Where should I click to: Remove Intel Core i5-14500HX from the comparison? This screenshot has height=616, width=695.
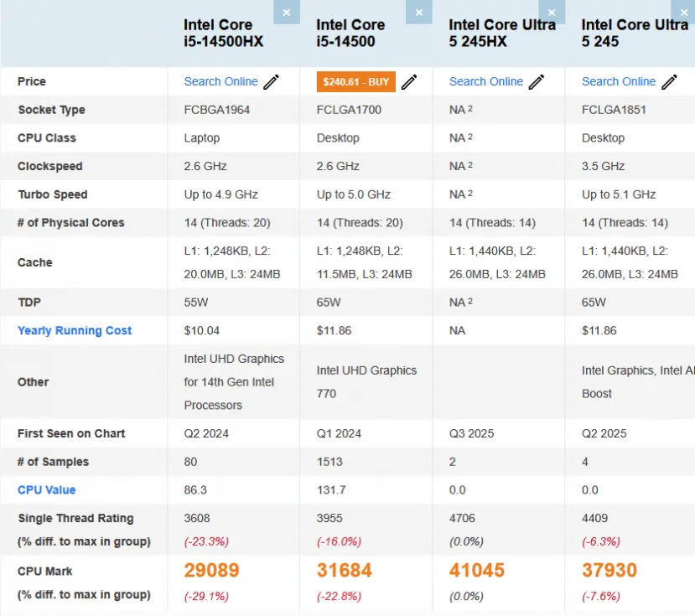(x=287, y=13)
